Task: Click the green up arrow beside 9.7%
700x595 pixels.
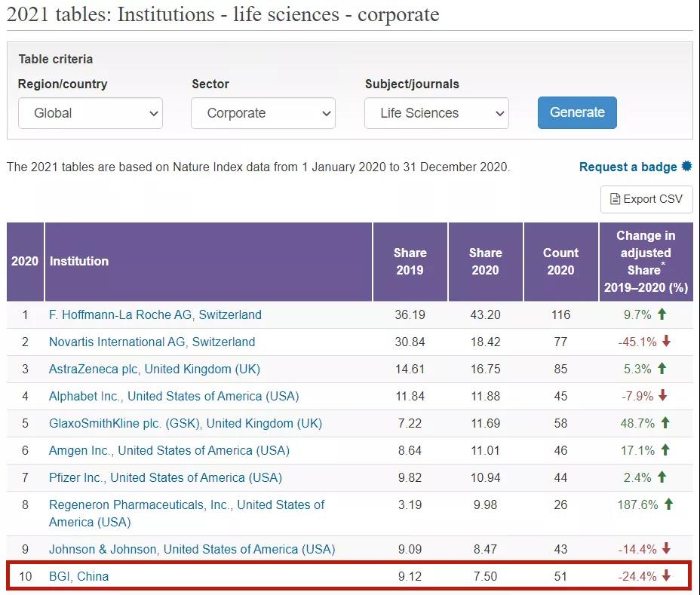Action: [x=662, y=314]
